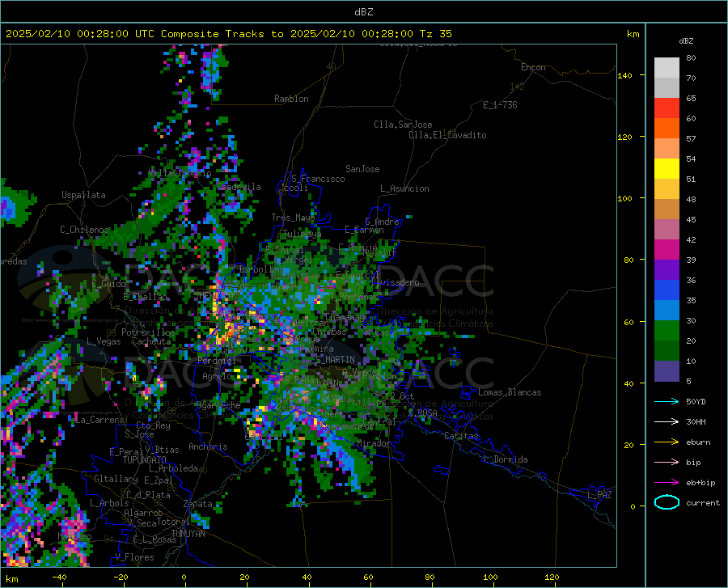Click the 'Uspallata' place label
Image resolution: width=728 pixels, height=588 pixels.
tap(83, 195)
